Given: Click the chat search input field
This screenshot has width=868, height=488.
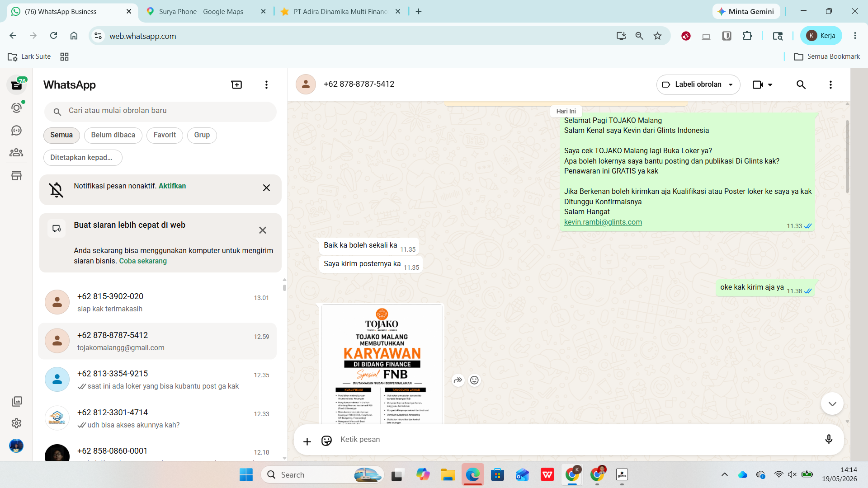Looking at the screenshot, I should 160,111.
